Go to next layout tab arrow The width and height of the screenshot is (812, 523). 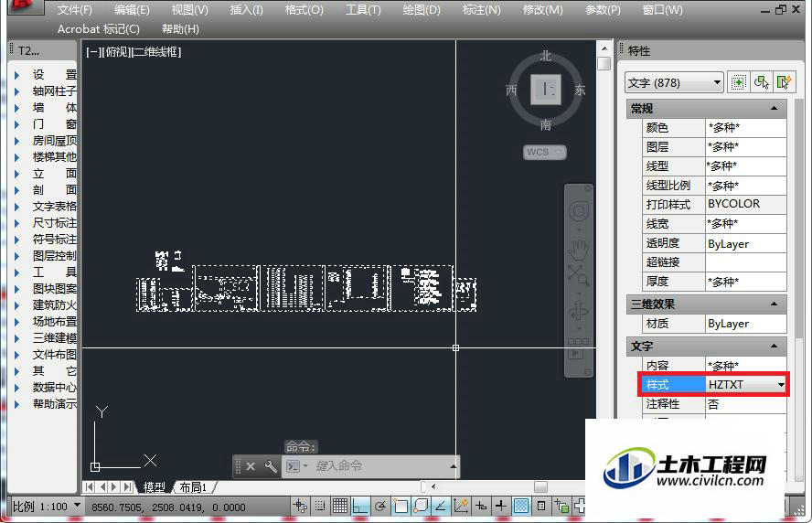114,486
